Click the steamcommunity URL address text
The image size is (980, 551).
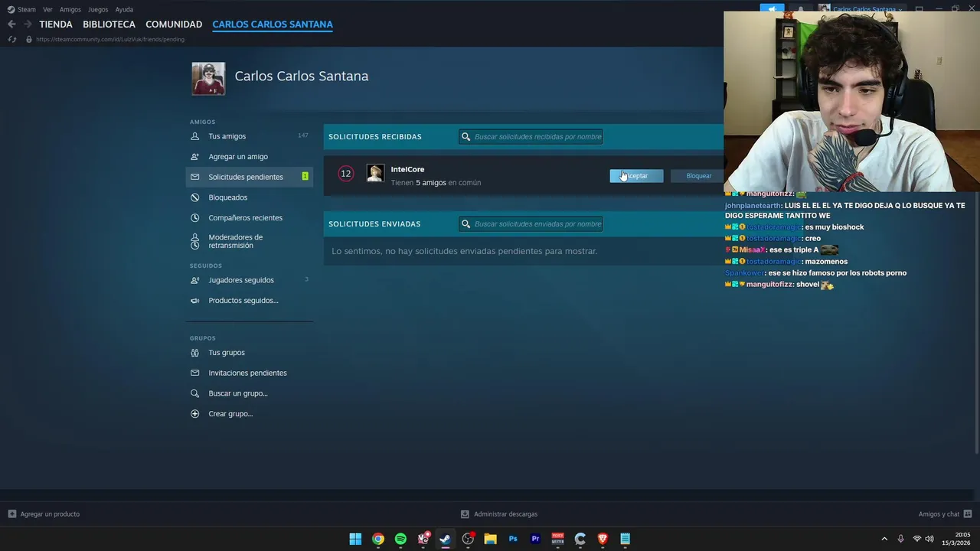tap(110, 39)
